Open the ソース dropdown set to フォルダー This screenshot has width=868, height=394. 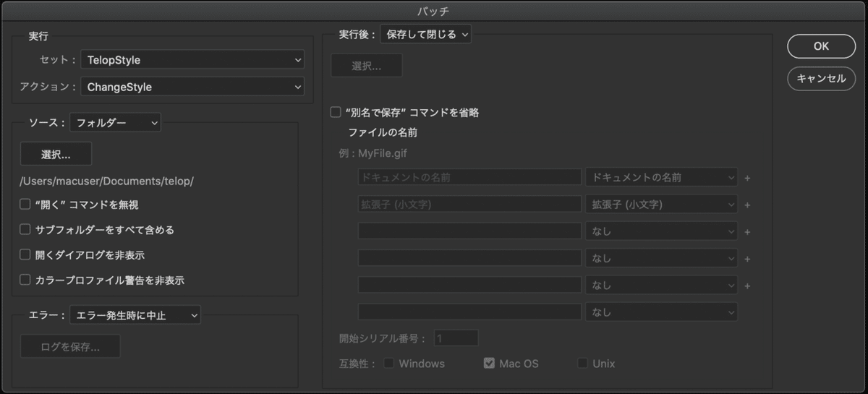pos(115,123)
